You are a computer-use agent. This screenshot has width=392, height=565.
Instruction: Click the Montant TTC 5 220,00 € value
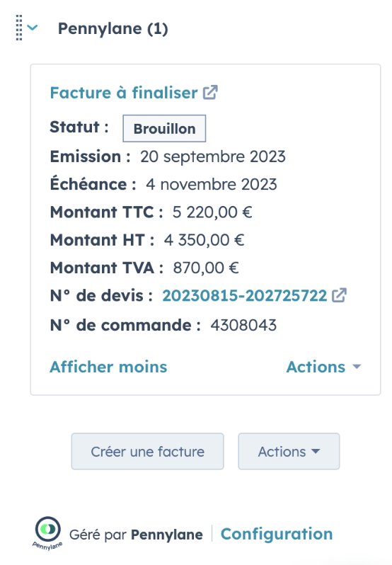212,212
